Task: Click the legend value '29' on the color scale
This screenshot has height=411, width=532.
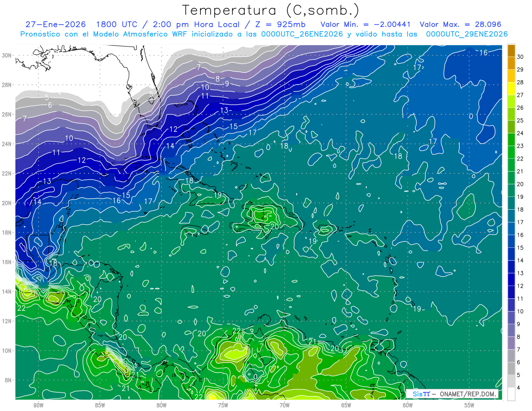Action: tap(521, 70)
